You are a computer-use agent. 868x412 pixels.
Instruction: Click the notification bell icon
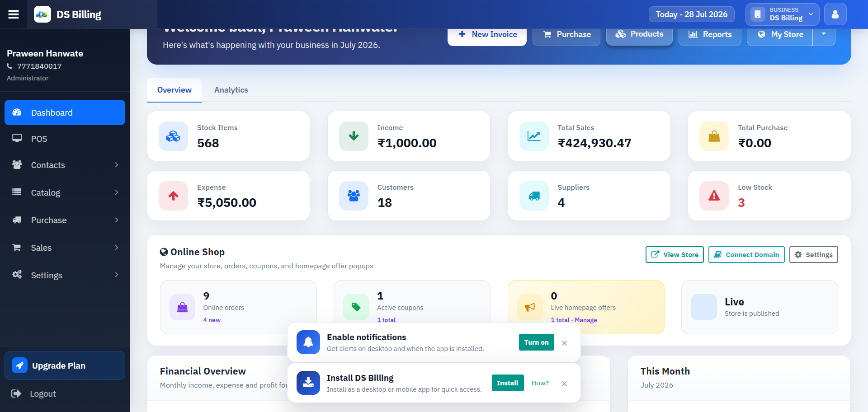[x=308, y=342]
